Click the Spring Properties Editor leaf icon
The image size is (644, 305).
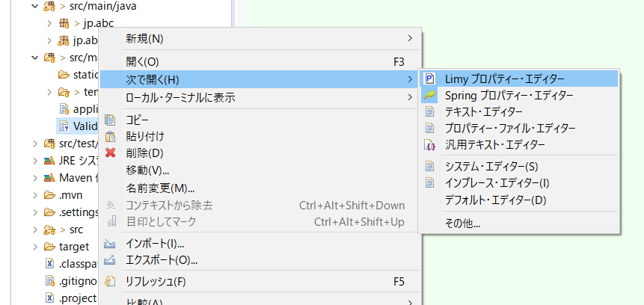429,96
